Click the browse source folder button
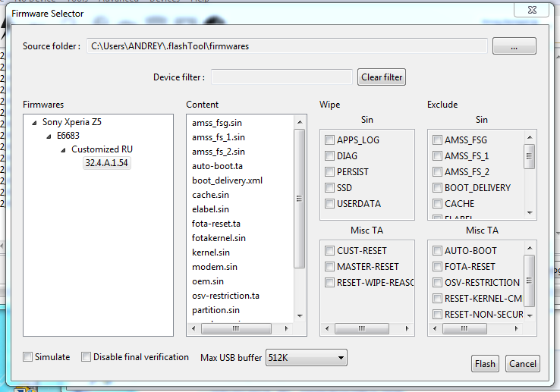Viewport: 560px width, 392px height. [x=514, y=46]
